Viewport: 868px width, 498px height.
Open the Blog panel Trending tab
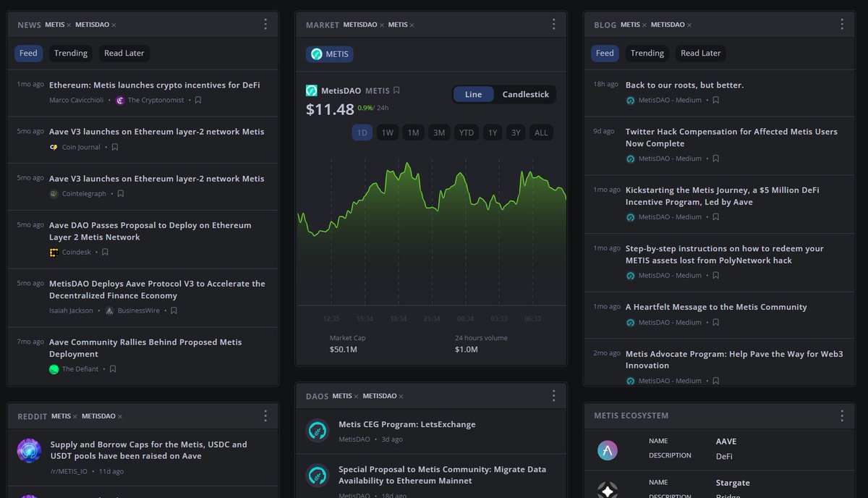pyautogui.click(x=647, y=54)
